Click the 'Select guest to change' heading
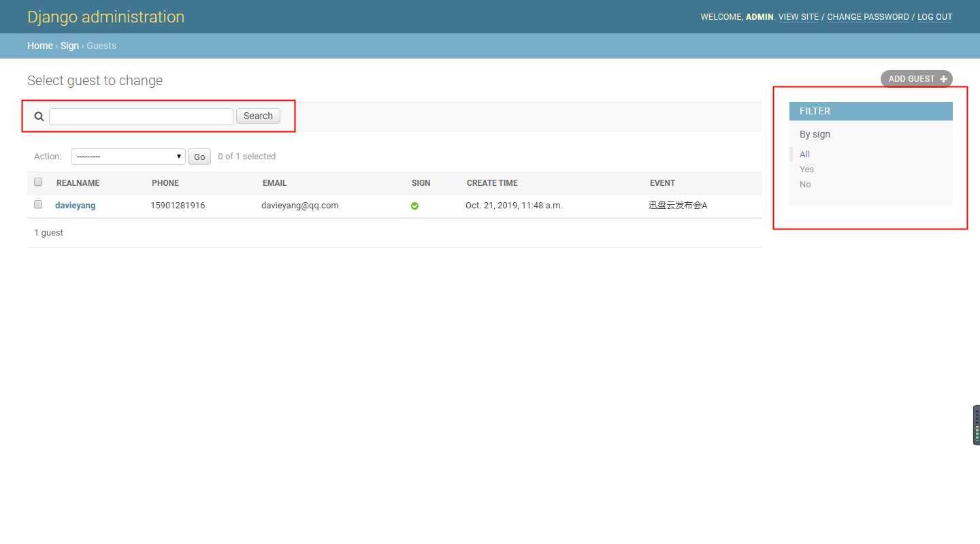 [x=95, y=80]
